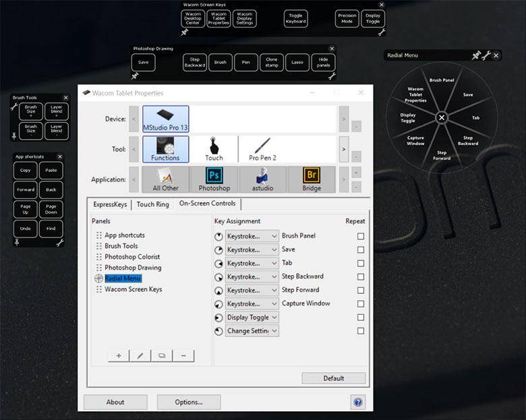
Task: Choose the Pro Pen 2 tool
Action: (x=263, y=149)
